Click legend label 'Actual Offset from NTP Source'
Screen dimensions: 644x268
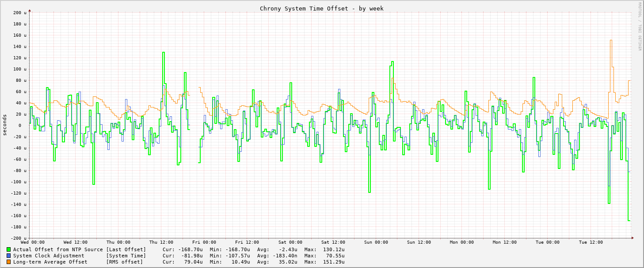[58, 249]
